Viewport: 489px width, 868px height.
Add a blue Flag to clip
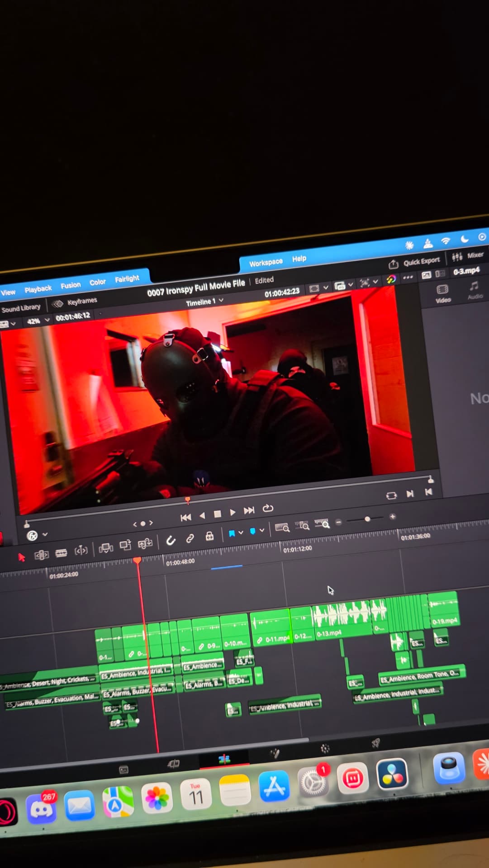coord(232,533)
